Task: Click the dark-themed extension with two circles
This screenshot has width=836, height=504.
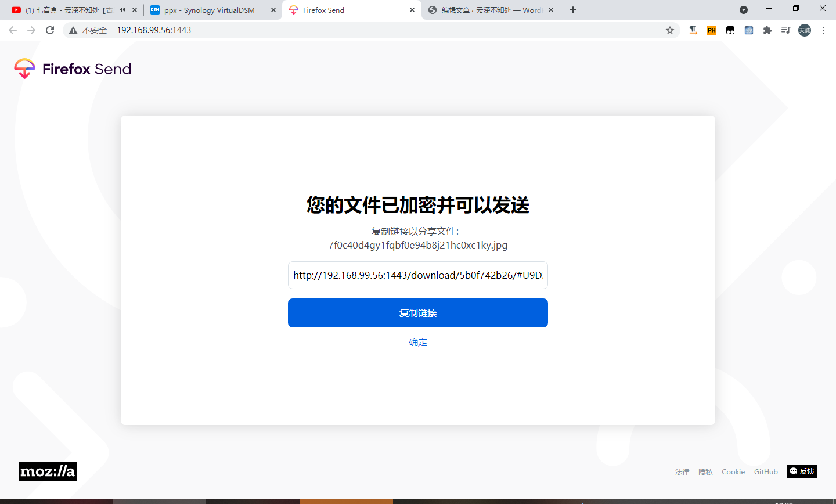Action: coord(730,30)
